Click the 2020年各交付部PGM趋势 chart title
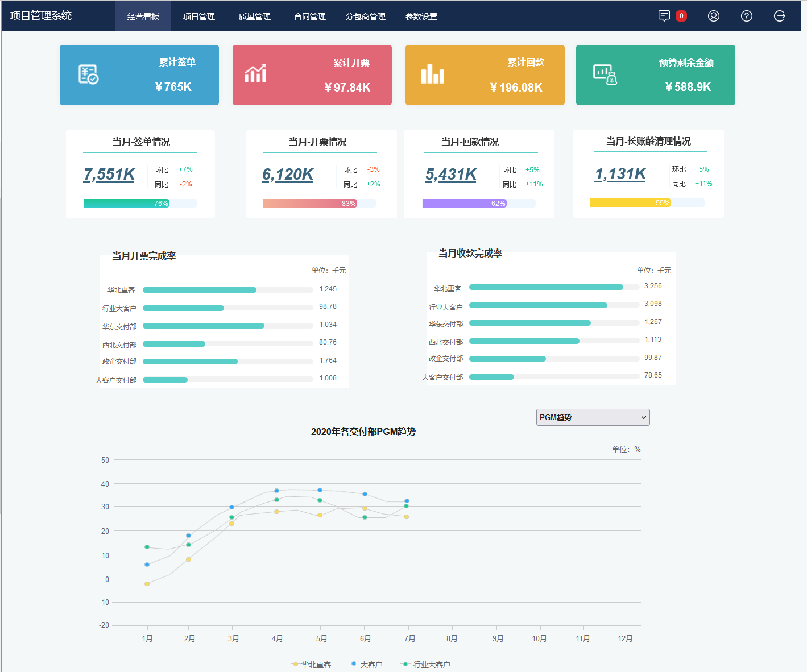 363,432
